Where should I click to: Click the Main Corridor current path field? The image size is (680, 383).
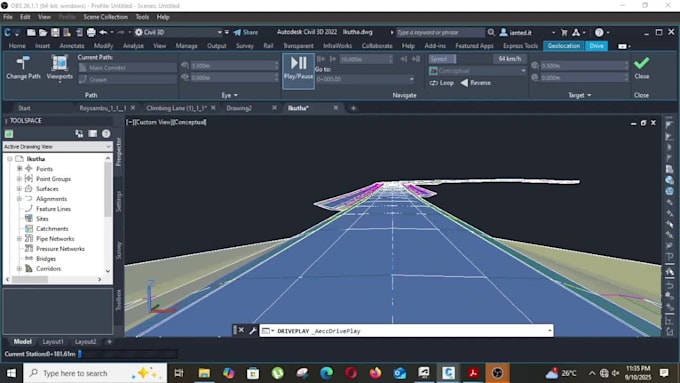point(128,68)
